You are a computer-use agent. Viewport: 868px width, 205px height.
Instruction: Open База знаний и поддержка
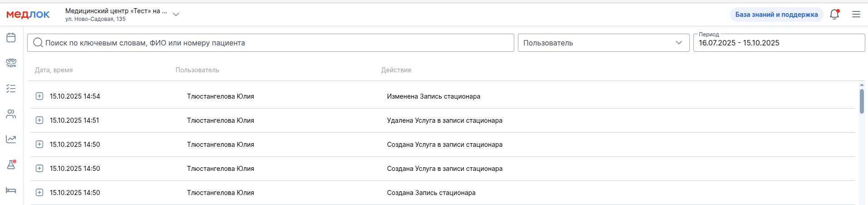(x=776, y=15)
